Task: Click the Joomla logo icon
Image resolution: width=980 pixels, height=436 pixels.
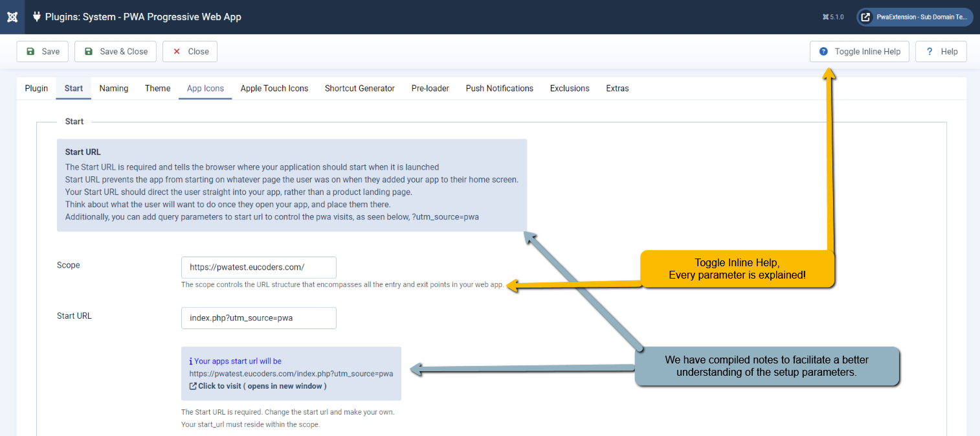Action: click(12, 17)
